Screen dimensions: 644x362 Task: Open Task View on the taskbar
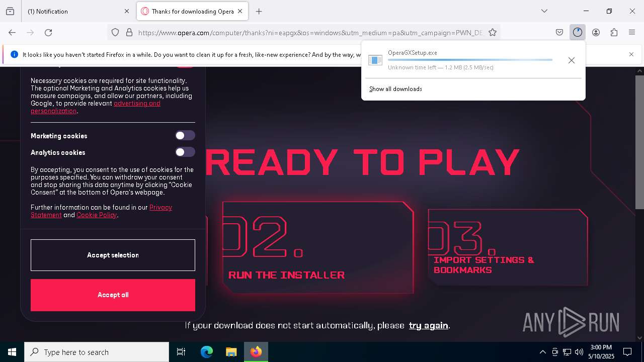181,352
